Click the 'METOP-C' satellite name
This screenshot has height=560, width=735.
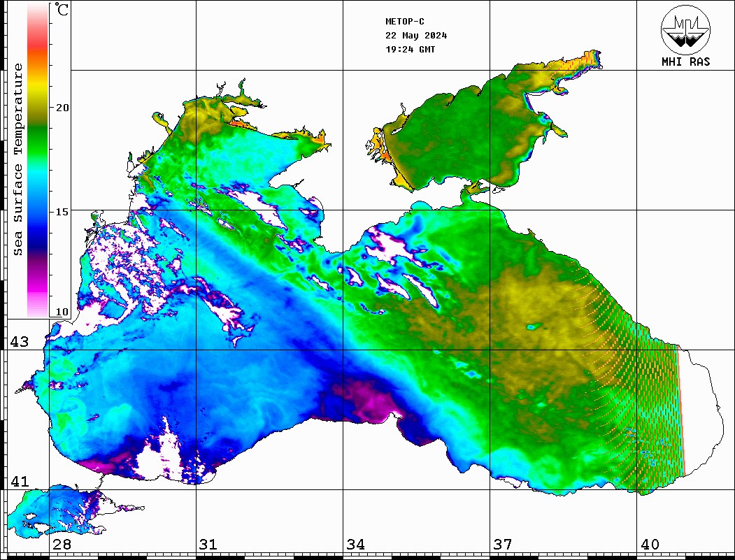coord(405,22)
